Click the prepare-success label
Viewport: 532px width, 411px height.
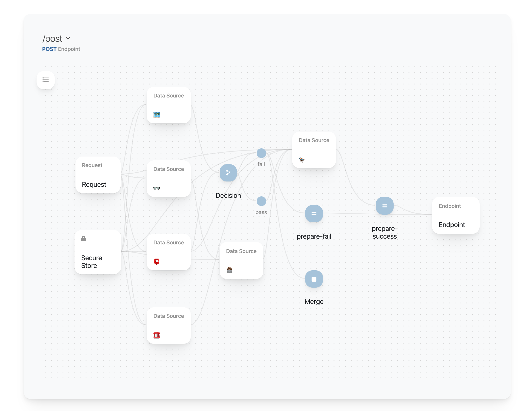point(384,232)
